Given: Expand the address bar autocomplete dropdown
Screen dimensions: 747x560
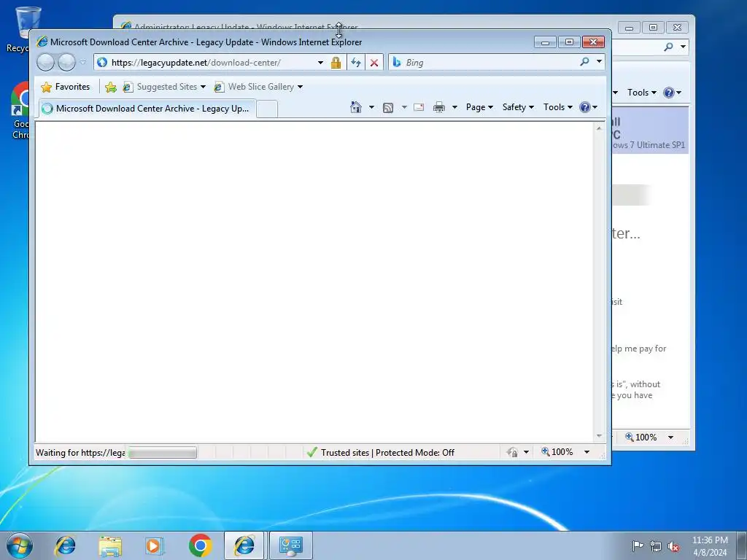Looking at the screenshot, I should point(321,63).
